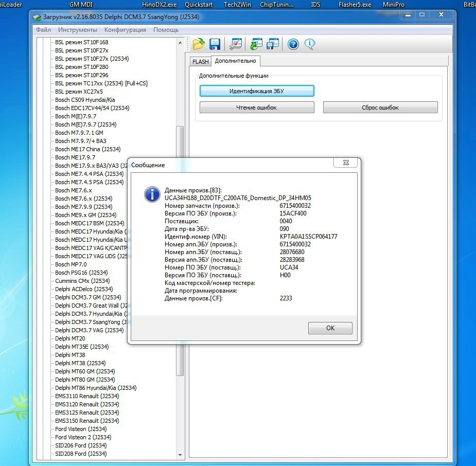
Task: Select Bosch ME9.x GM (J2534) entry
Action: tap(86, 215)
